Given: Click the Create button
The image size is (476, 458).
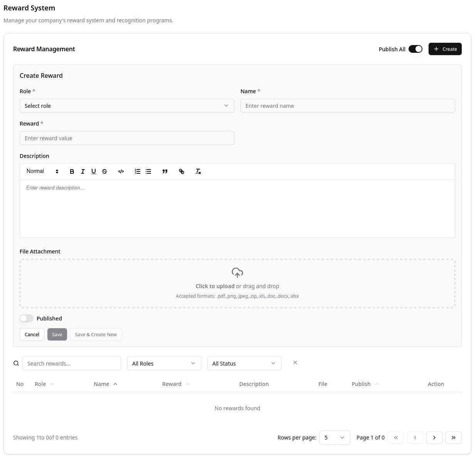Looking at the screenshot, I should click(445, 49).
